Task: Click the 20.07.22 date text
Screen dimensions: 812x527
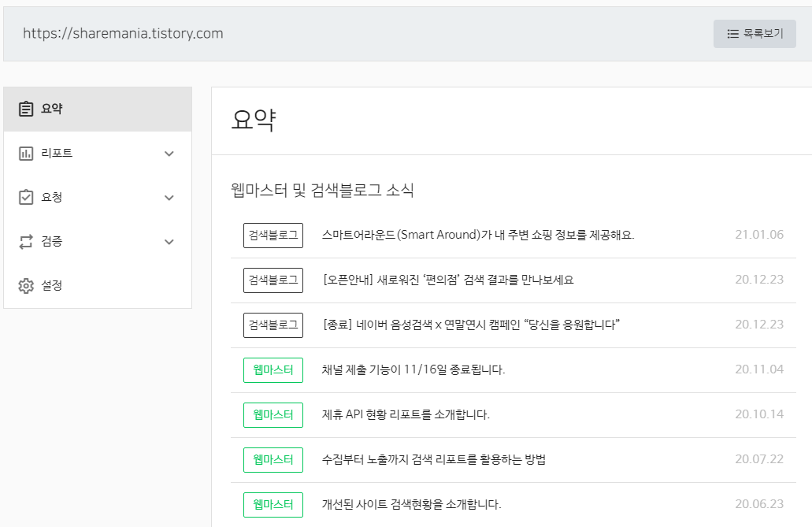Action: [759, 459]
